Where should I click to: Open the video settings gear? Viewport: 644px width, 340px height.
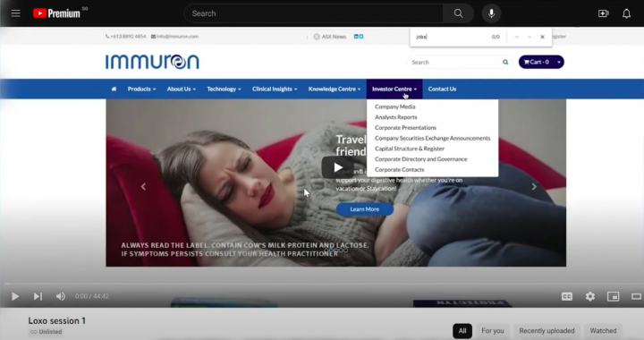coord(590,296)
